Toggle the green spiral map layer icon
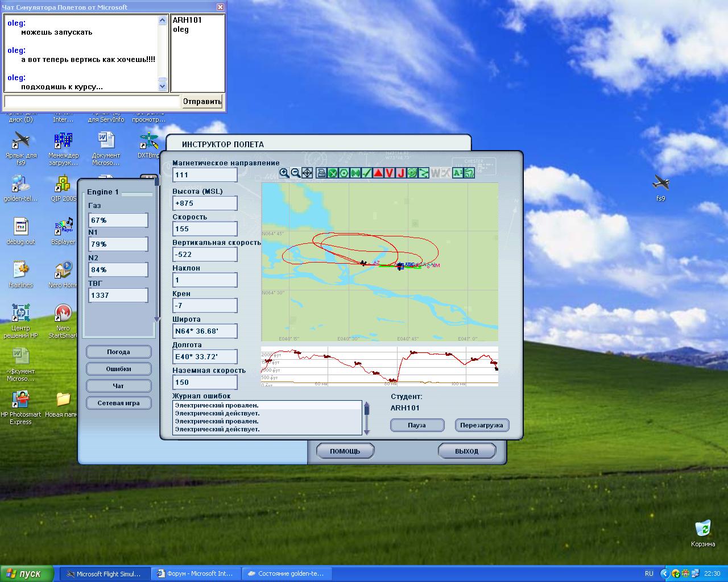The image size is (728, 582). click(412, 173)
